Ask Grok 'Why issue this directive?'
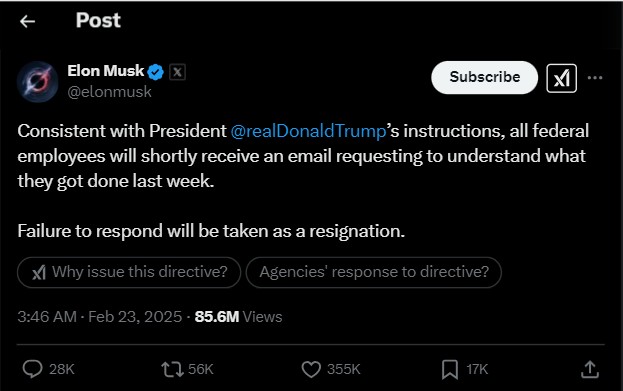Image resolution: width=623 pixels, height=391 pixels. click(129, 272)
